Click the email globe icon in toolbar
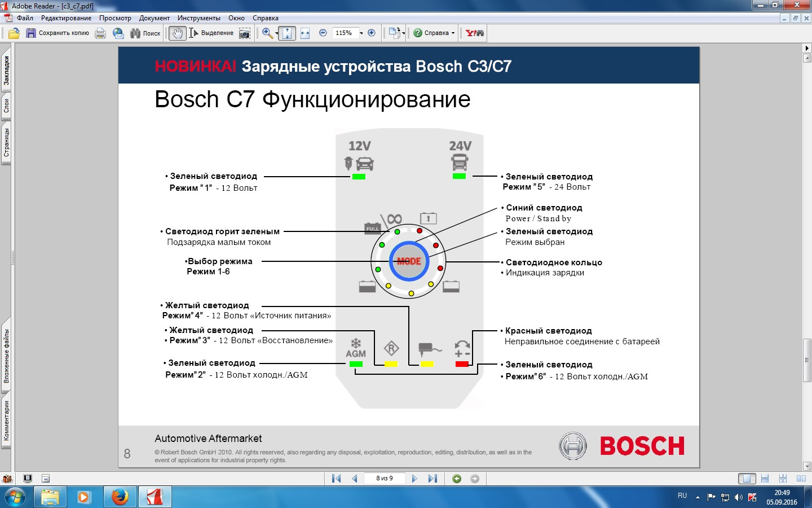The image size is (812, 508). (x=118, y=33)
